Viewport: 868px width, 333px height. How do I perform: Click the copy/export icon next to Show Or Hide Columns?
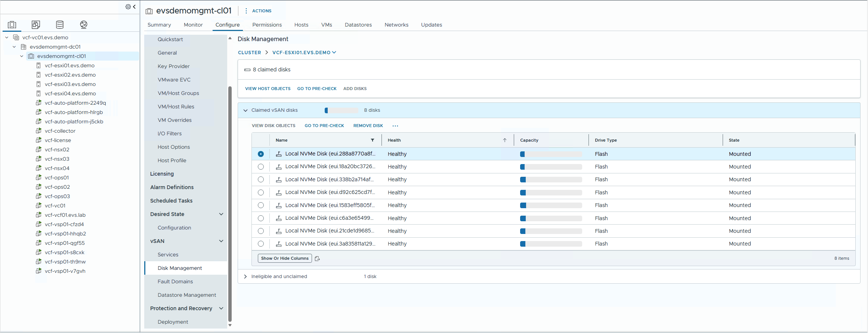coord(317,258)
